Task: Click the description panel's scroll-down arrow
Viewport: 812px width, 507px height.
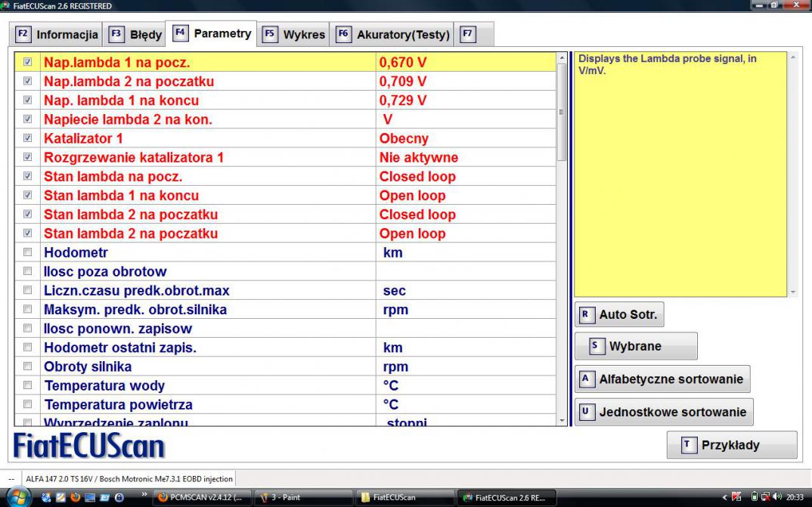Action: click(x=792, y=292)
